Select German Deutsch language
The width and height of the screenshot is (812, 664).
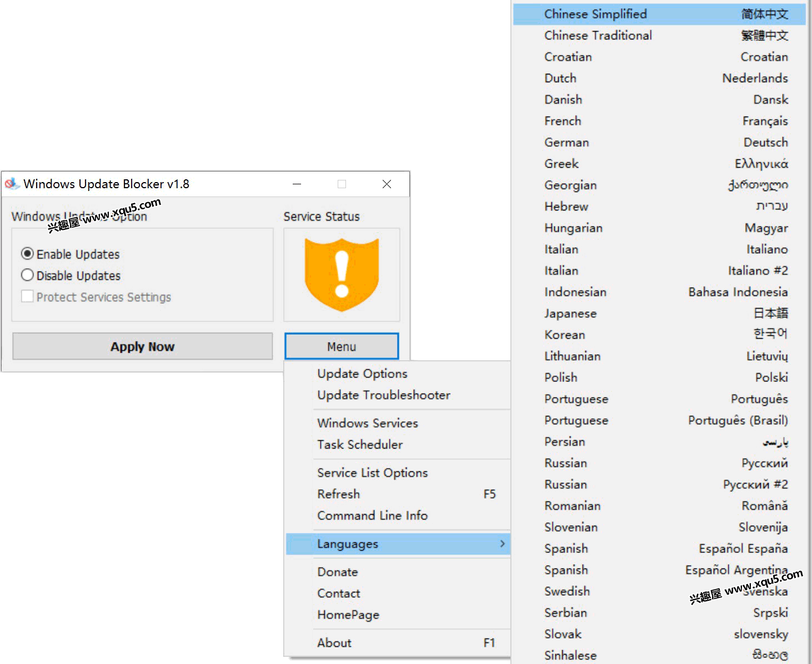659,142
